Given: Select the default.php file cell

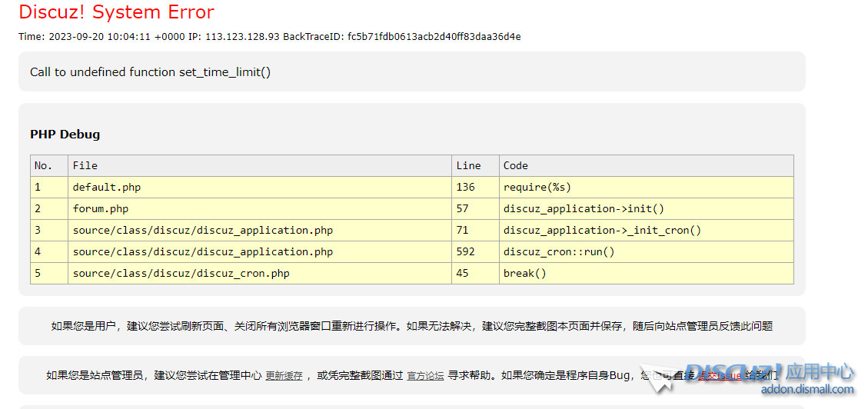Looking at the screenshot, I should (260, 187).
